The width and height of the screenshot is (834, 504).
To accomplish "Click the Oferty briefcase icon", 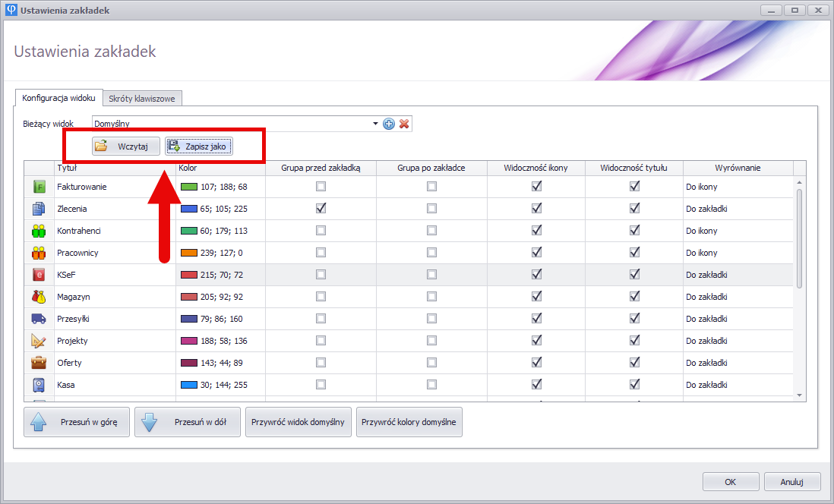I will pyautogui.click(x=39, y=363).
